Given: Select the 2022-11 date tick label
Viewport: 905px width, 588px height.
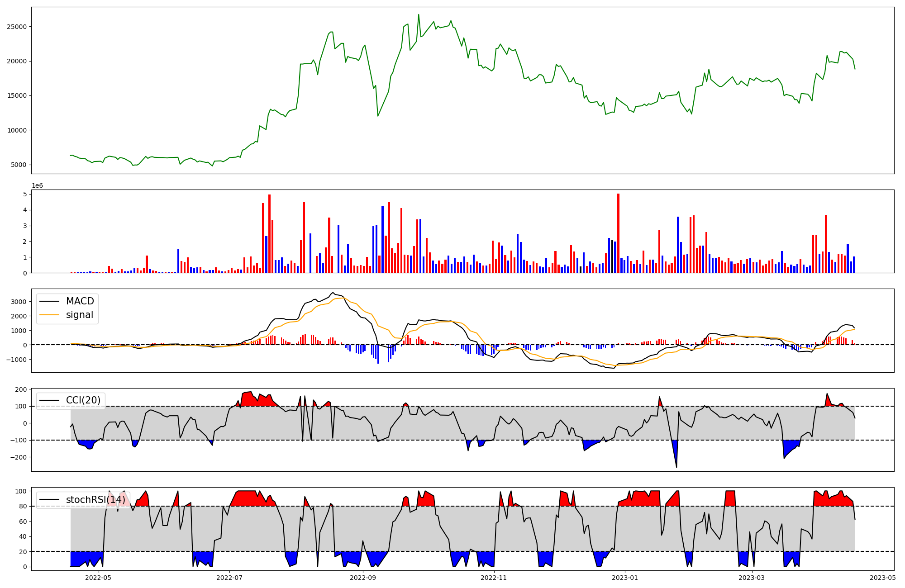Looking at the screenshot, I should 494,578.
